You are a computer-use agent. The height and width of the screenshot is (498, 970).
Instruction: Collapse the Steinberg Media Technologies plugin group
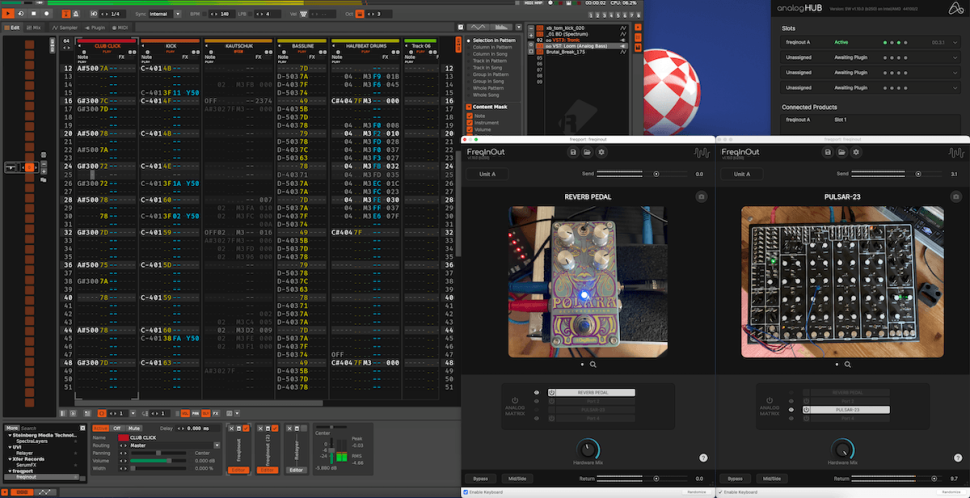coord(10,436)
